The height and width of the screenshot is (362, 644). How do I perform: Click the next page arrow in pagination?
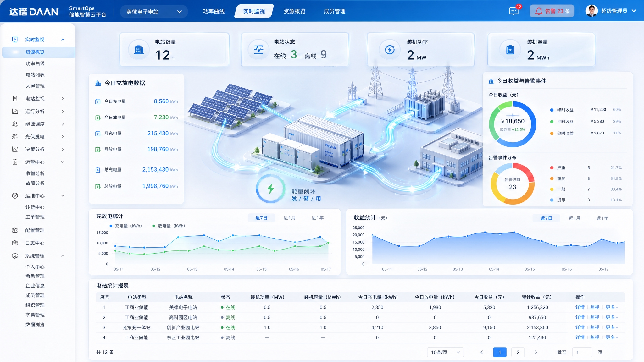(x=536, y=352)
